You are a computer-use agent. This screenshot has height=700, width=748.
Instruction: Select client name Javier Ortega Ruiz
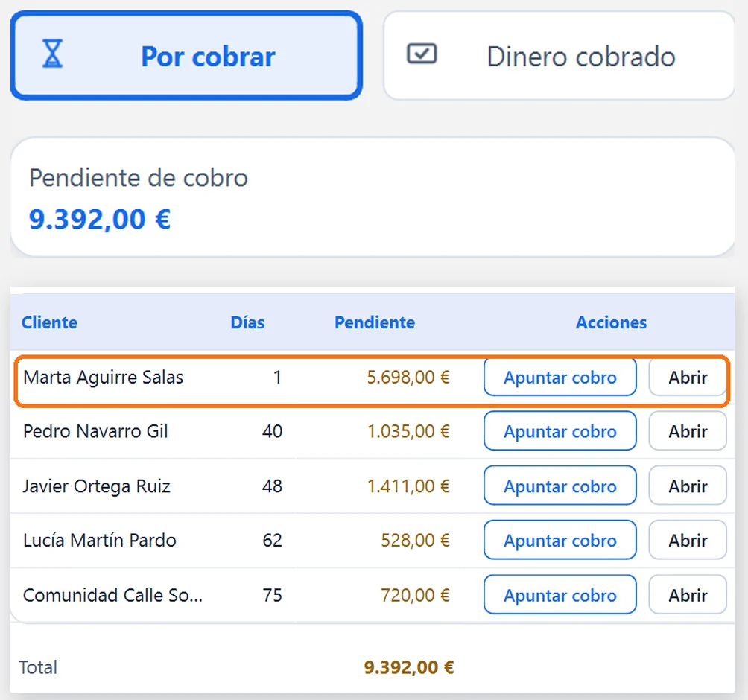coord(96,486)
